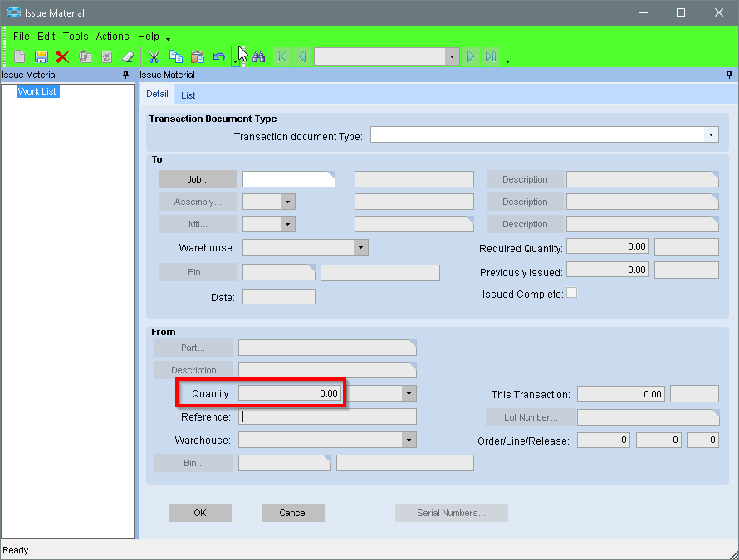Click the Ready status bar text
Screen dimensions: 739x560
pos(16,550)
